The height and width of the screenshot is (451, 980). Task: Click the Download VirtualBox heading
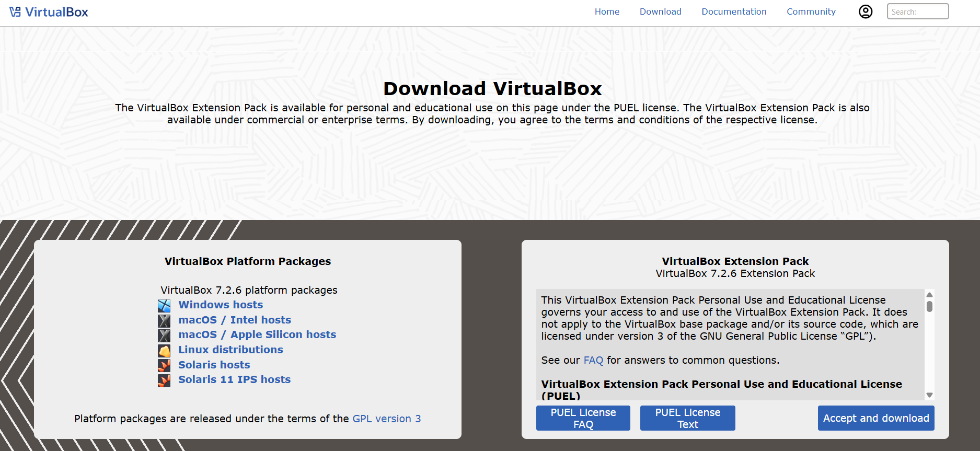[x=492, y=88]
